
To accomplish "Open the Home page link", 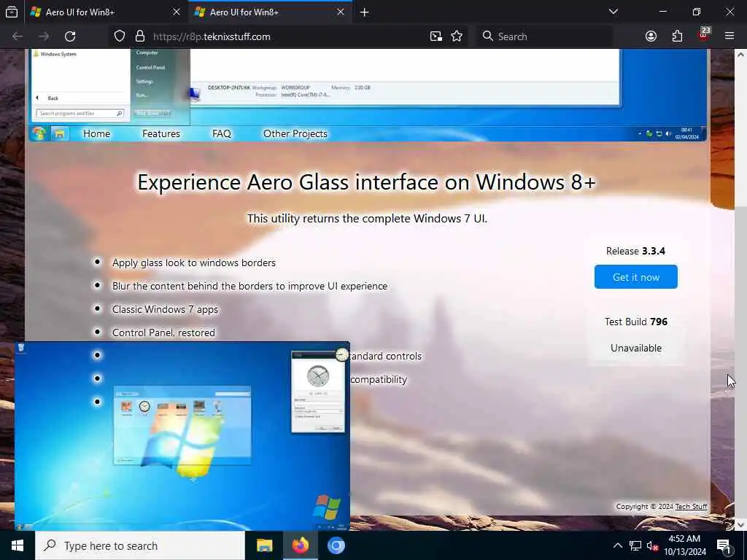I will (97, 134).
